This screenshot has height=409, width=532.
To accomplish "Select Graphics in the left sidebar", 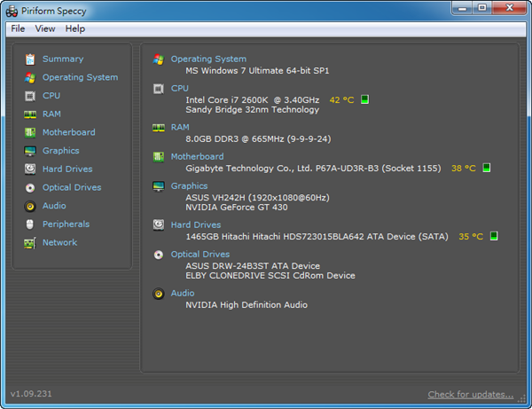I will pos(60,151).
